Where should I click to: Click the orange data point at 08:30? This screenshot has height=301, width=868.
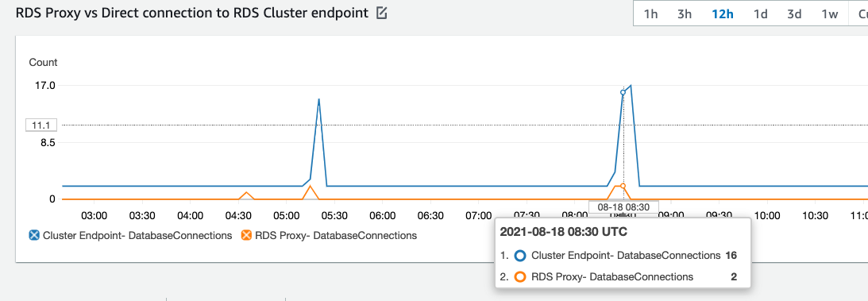pyautogui.click(x=623, y=186)
